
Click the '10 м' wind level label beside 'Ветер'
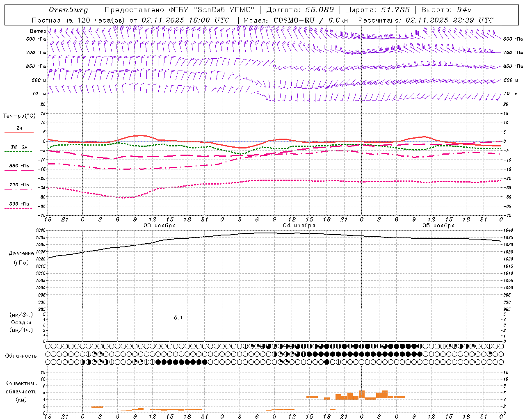point(39,94)
